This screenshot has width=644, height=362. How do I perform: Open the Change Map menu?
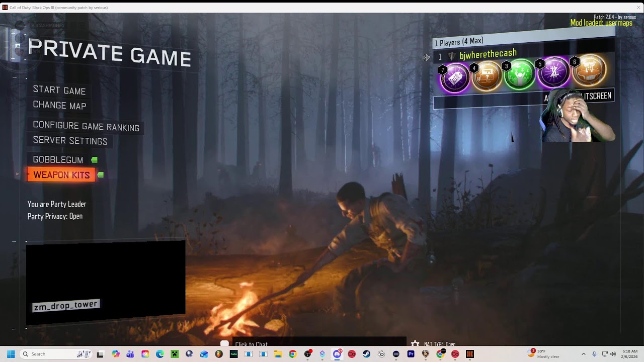[59, 106]
